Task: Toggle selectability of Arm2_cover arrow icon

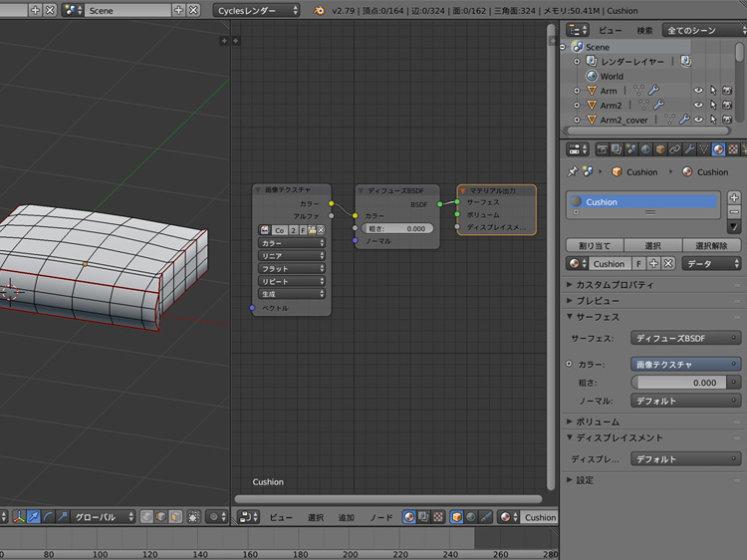Action: pyautogui.click(x=714, y=120)
